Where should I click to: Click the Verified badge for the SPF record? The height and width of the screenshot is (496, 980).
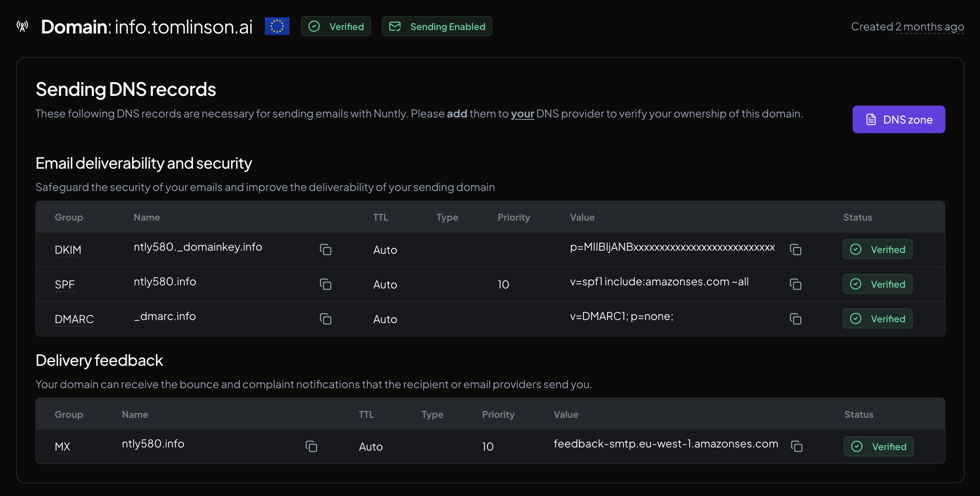(x=877, y=284)
